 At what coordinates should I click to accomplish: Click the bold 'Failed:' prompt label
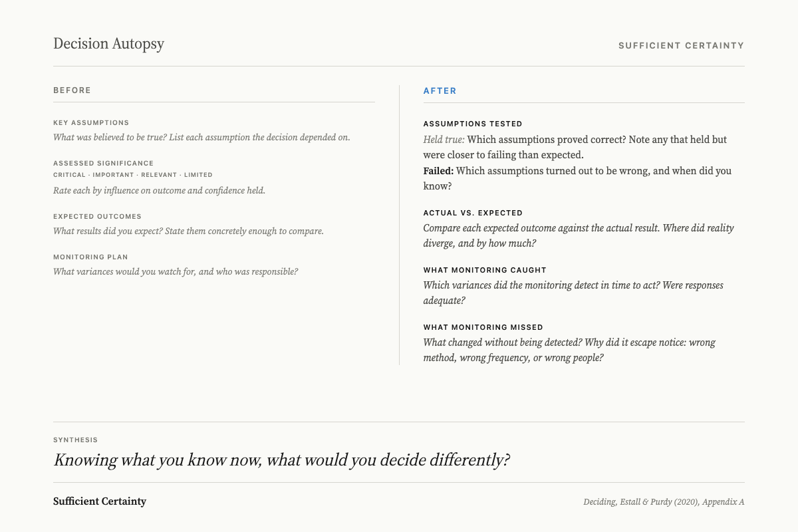coord(438,171)
